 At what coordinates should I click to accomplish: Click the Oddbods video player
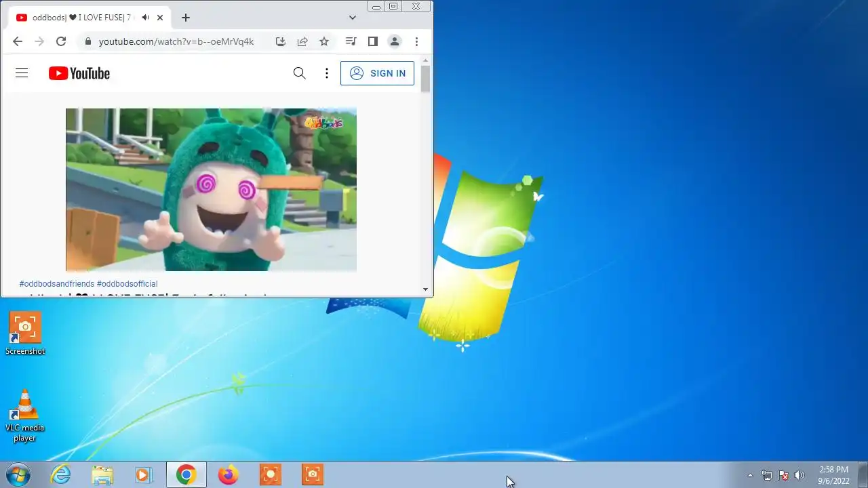click(x=211, y=190)
